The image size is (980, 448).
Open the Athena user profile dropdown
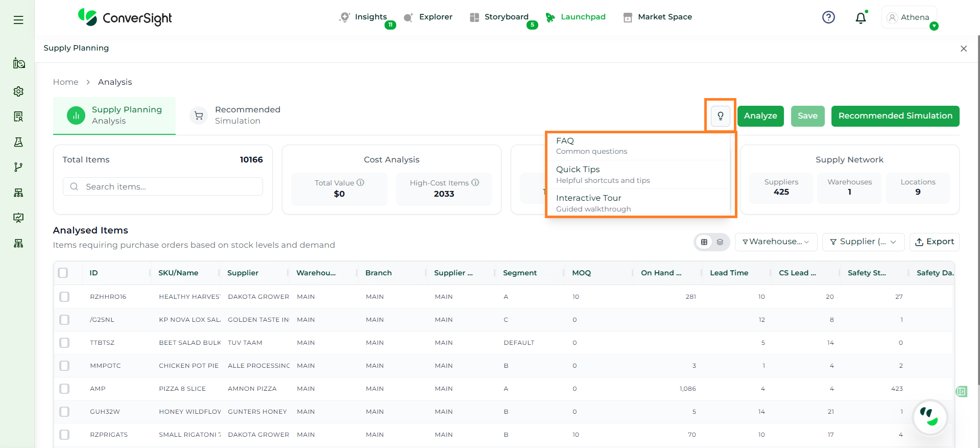coord(909,18)
